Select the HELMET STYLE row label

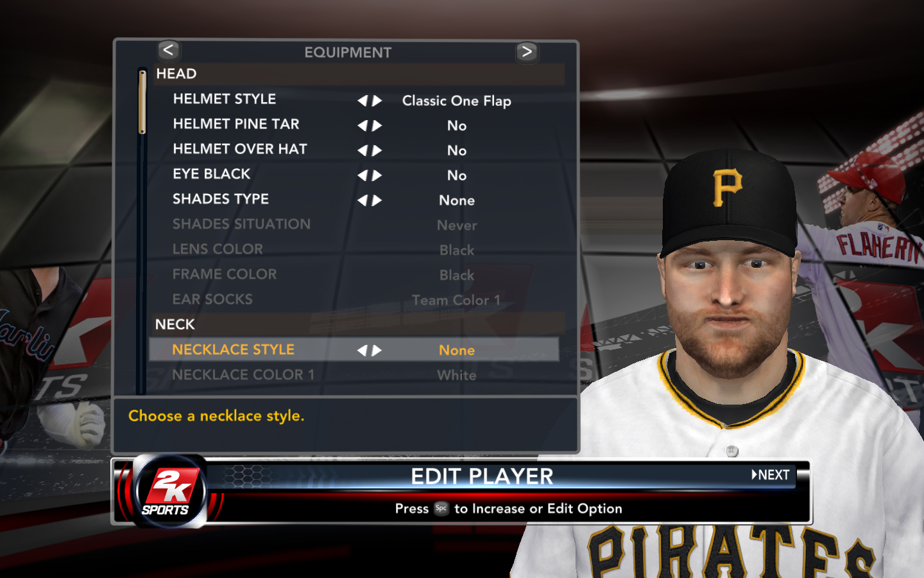[x=225, y=99]
